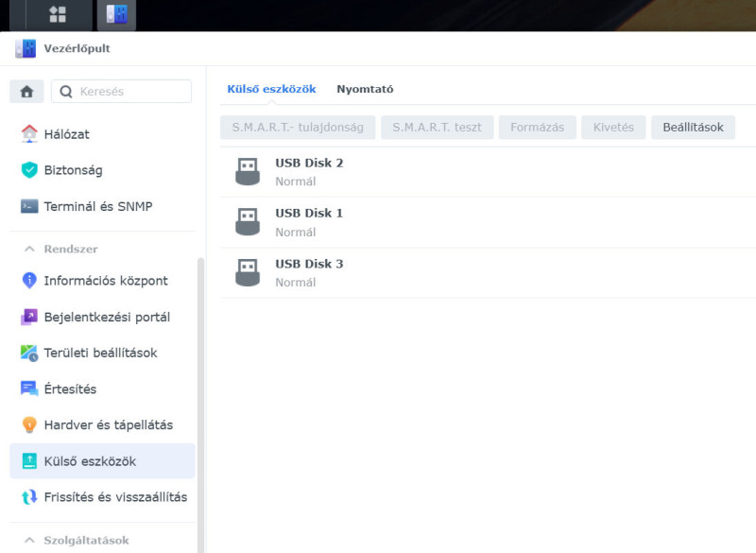
Task: Open Biztonság in the sidebar
Action: pyautogui.click(x=102, y=170)
